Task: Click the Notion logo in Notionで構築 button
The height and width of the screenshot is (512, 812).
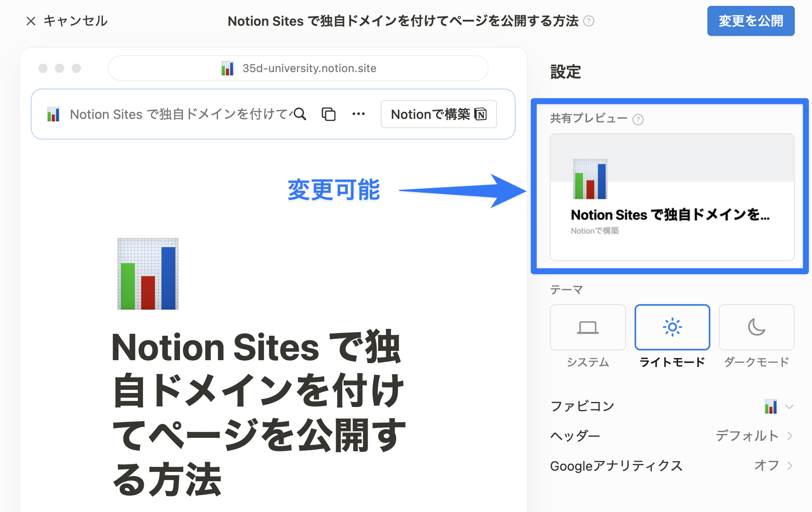Action: [481, 114]
